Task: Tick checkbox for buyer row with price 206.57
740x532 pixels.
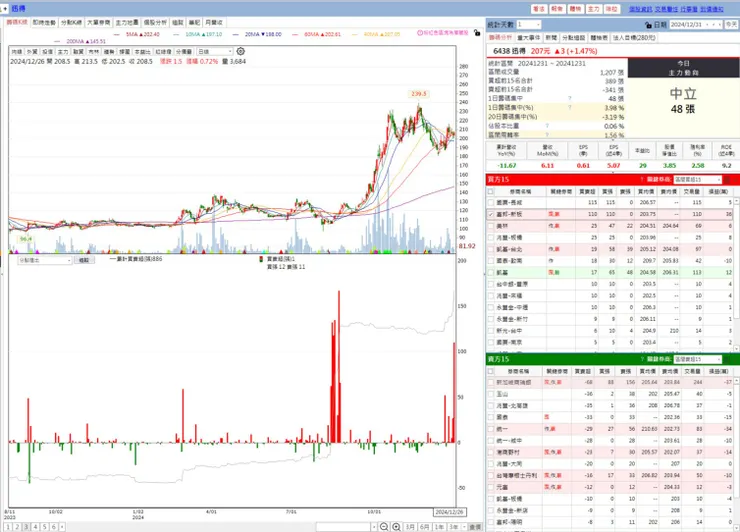Action: [x=491, y=203]
